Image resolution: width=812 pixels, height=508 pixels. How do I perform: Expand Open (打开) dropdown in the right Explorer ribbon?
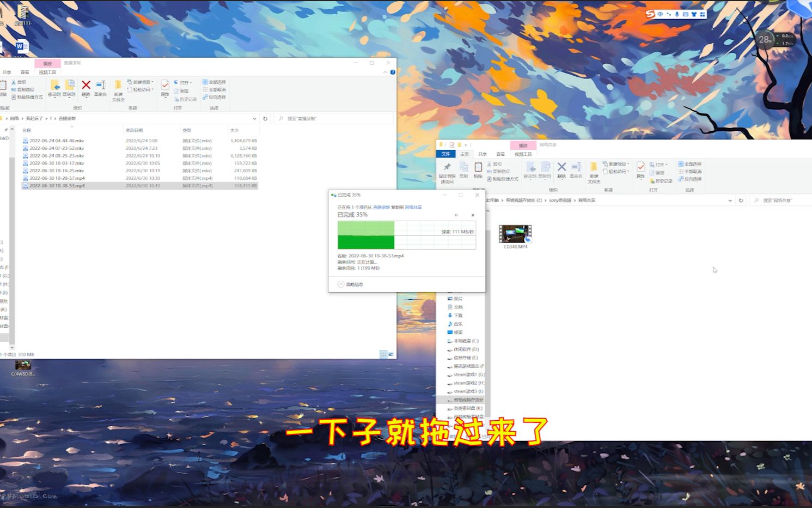pos(659,165)
